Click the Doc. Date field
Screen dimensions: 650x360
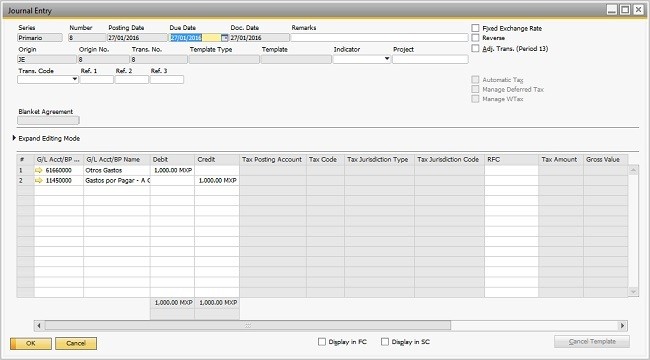point(260,38)
